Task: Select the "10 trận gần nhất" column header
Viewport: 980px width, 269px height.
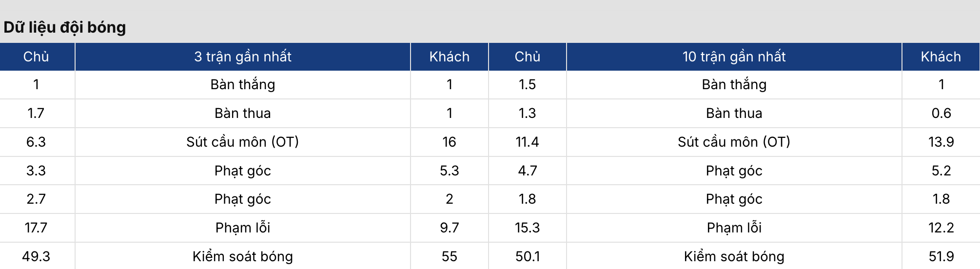Action: pyautogui.click(x=734, y=57)
